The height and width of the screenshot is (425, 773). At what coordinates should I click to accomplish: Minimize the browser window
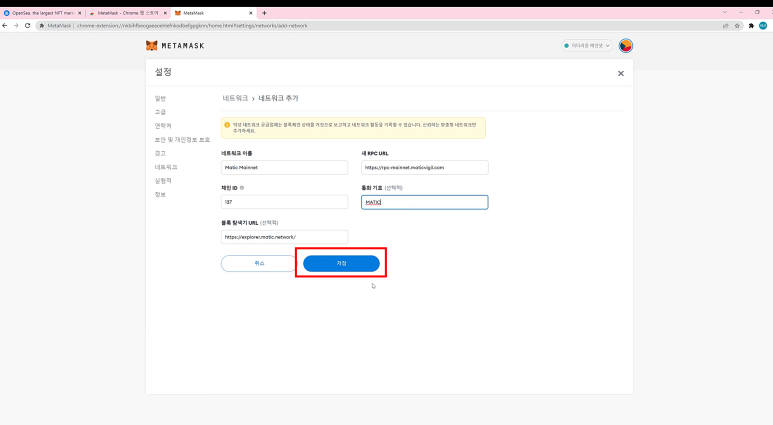coord(741,12)
